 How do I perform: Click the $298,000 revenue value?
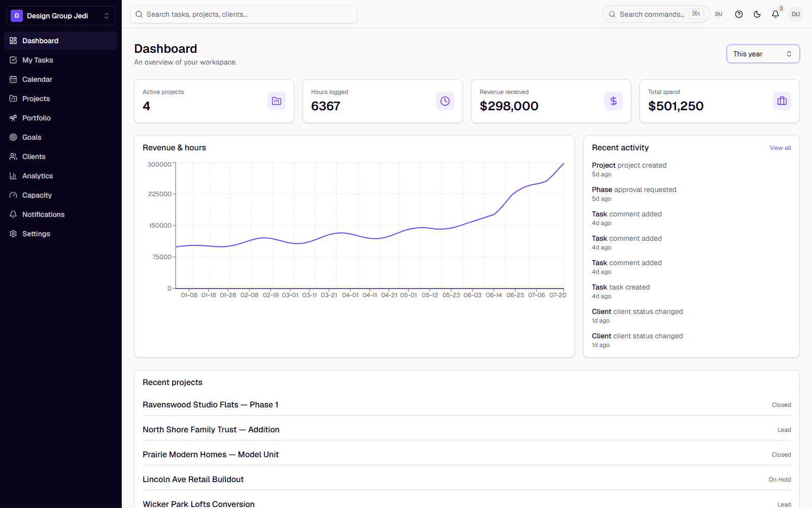pyautogui.click(x=509, y=106)
